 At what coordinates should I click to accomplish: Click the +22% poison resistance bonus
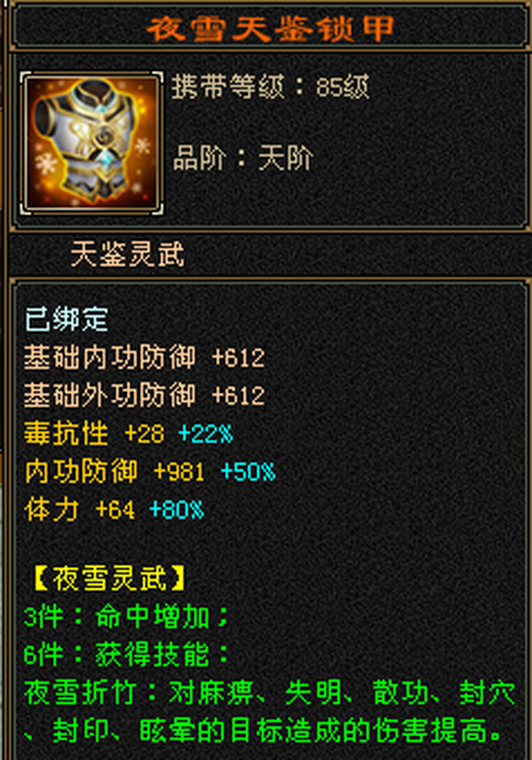click(206, 434)
